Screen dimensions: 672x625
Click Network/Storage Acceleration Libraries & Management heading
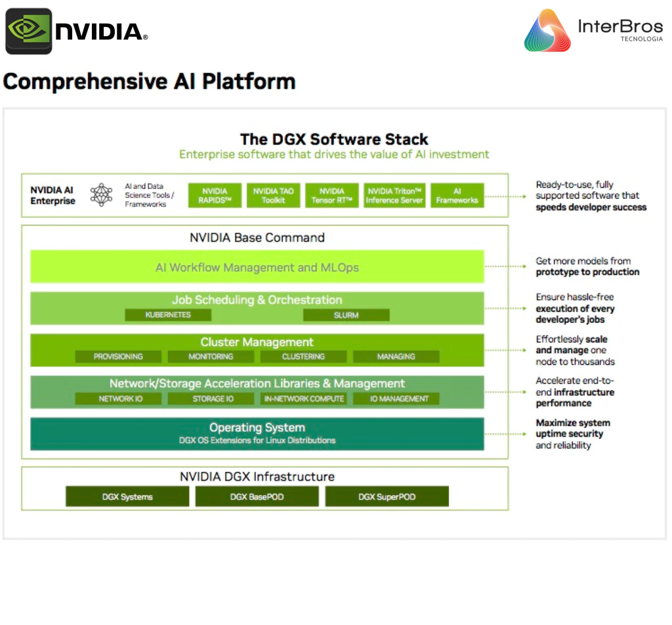(257, 383)
